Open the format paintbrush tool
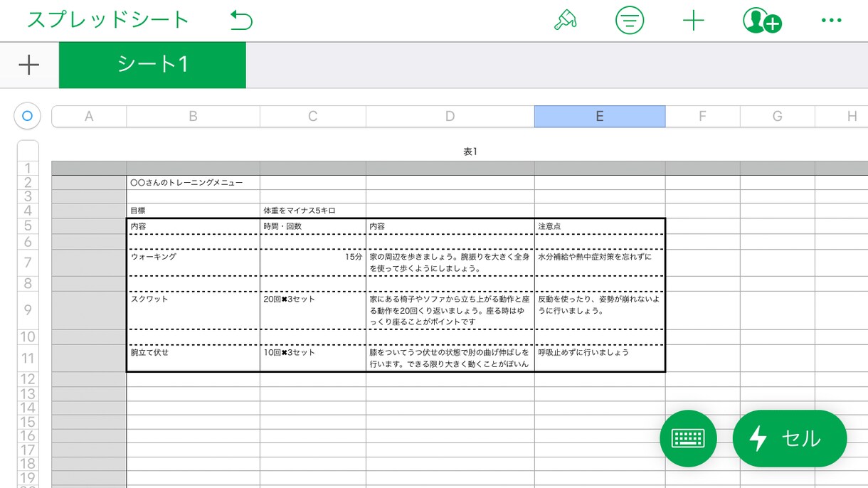The height and width of the screenshot is (488, 868). click(x=565, y=21)
